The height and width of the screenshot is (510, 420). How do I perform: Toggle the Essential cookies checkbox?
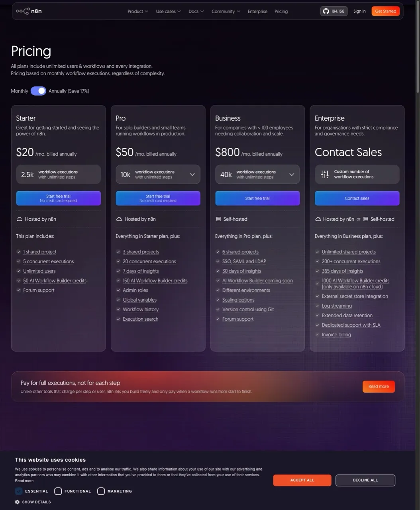click(19, 491)
